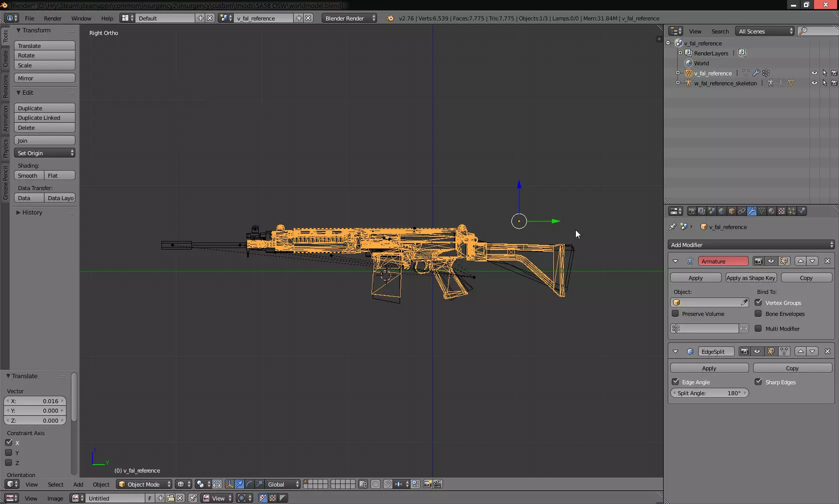Open the Object menu in viewport header

(101, 484)
